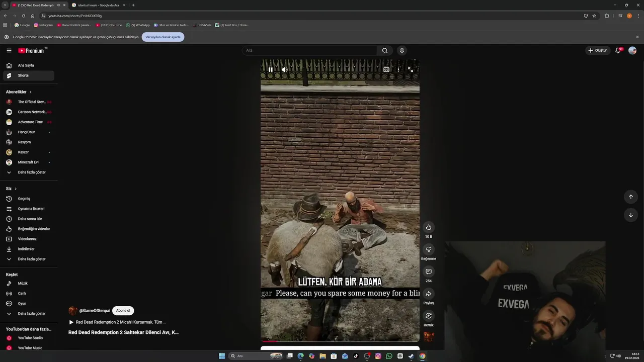Go to next Short with down arrow
Image resolution: width=644 pixels, height=362 pixels.
(631, 215)
